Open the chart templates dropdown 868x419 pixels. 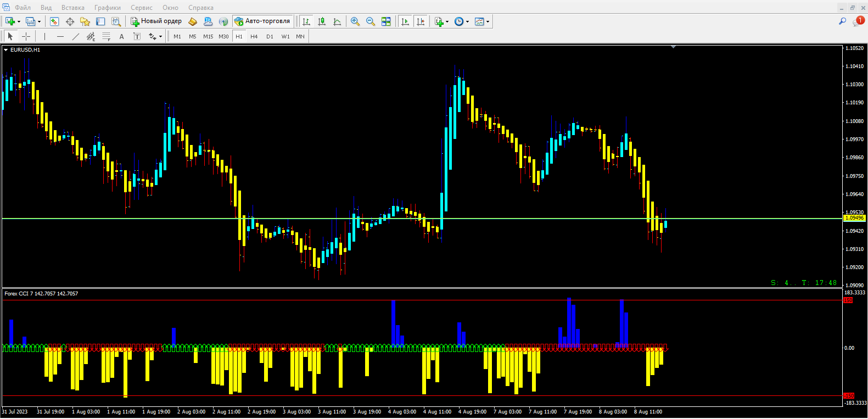[488, 22]
